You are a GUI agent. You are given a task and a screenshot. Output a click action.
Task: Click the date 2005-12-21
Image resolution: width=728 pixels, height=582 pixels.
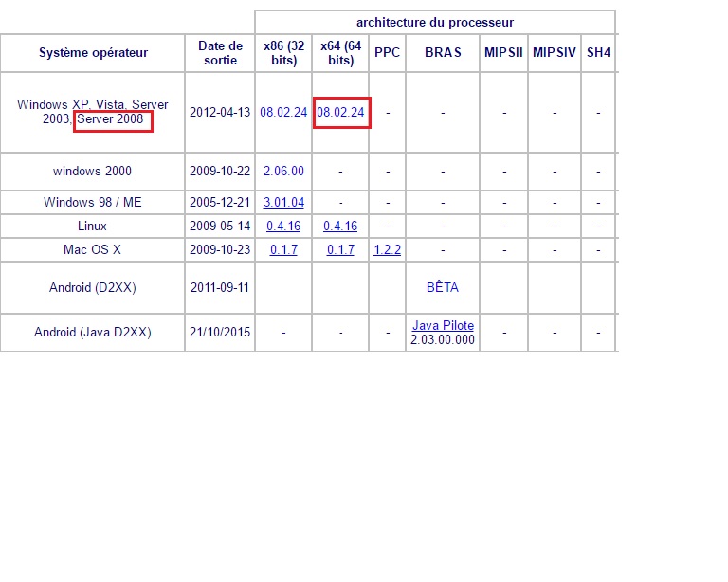pyautogui.click(x=220, y=202)
